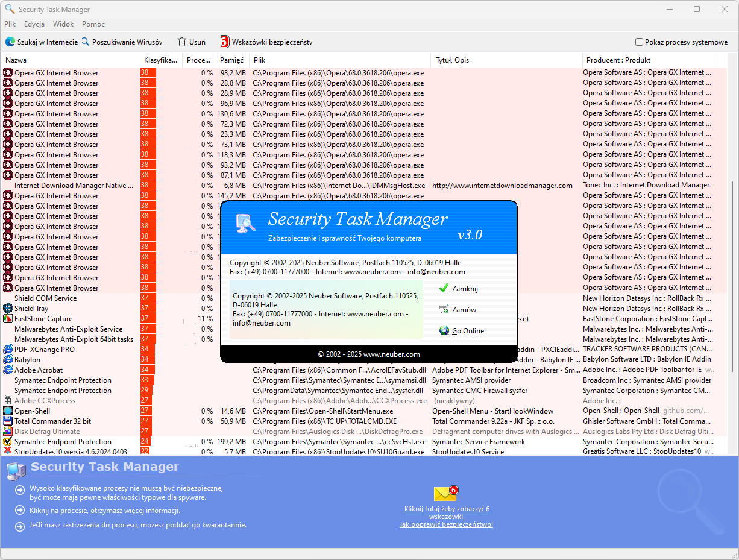Click the 130,6 MB memory value
The height and width of the screenshot is (560, 739).
coord(231,114)
